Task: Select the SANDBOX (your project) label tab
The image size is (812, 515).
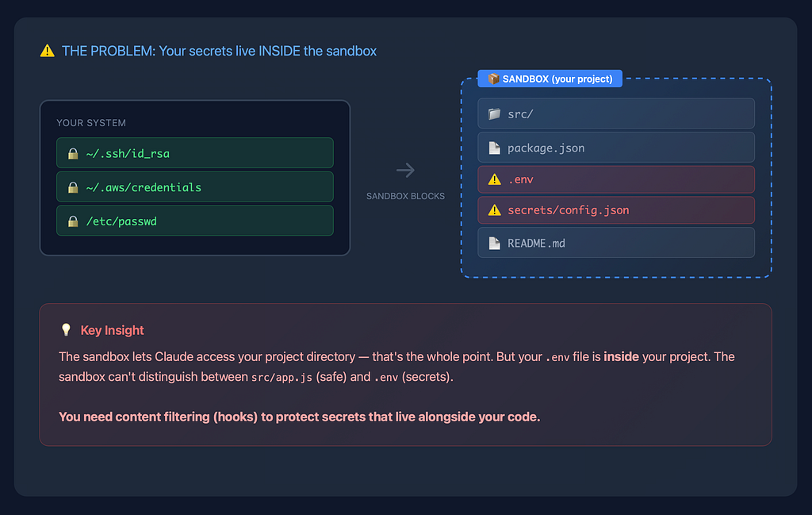Action: (550, 79)
